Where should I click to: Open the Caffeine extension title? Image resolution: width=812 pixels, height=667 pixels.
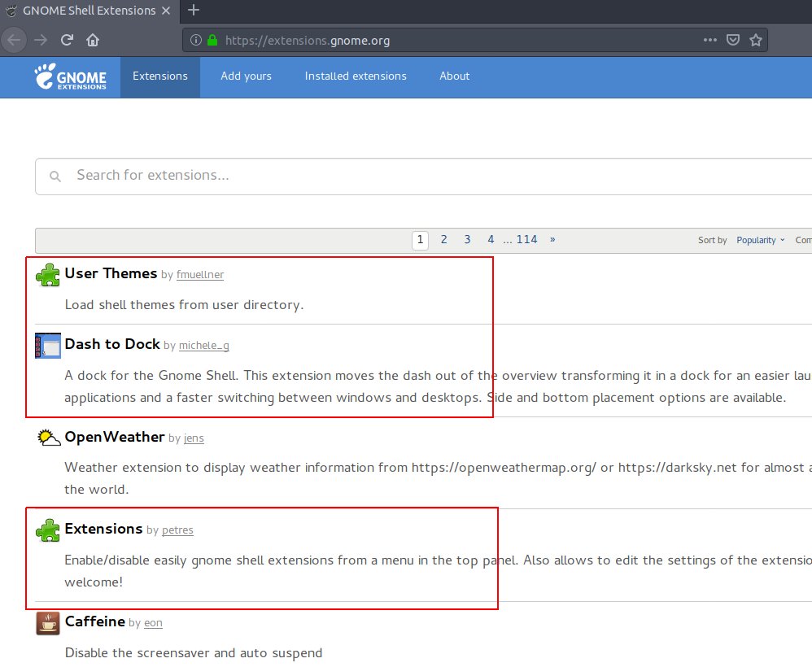(94, 621)
